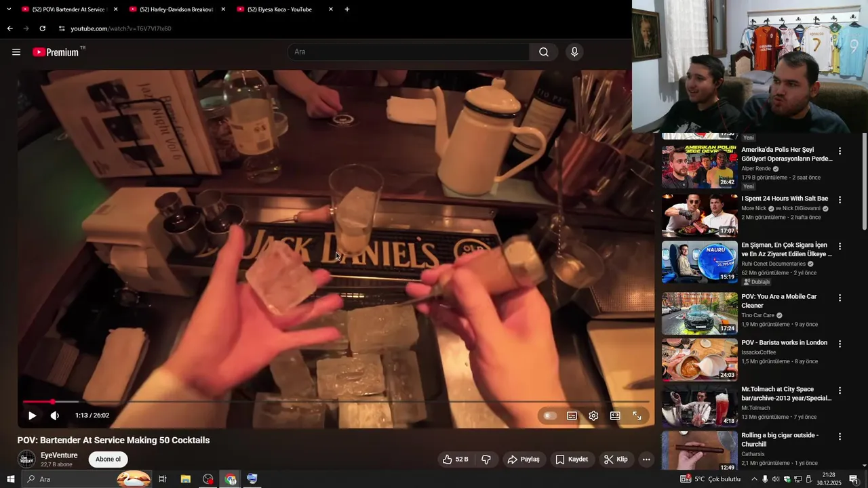The height and width of the screenshot is (488, 868).
Task: Open the Amerika'da Polis video thumbnail
Action: point(700,166)
